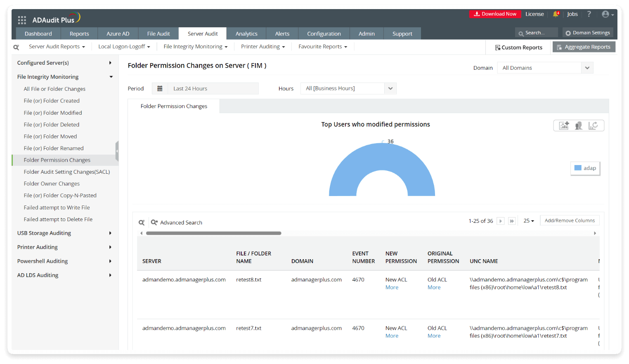Go to the Analytics tab
This screenshot has height=364, width=629.
point(246,34)
